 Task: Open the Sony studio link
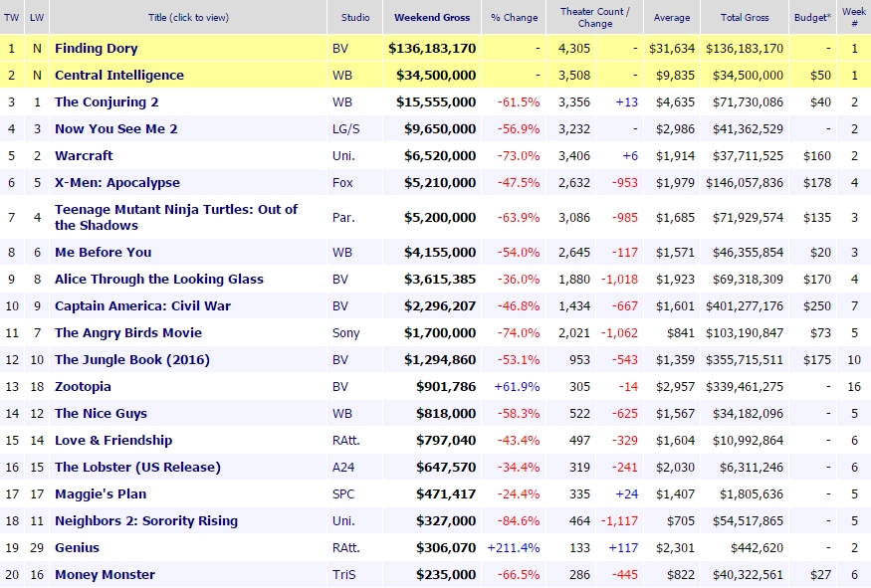click(346, 332)
